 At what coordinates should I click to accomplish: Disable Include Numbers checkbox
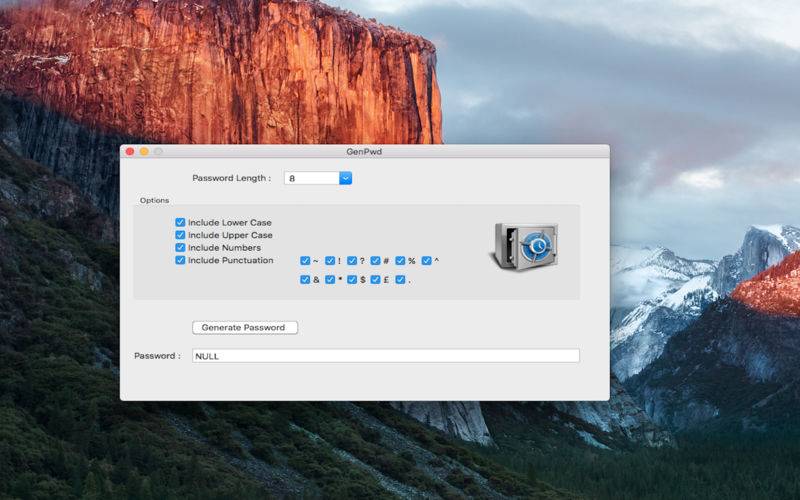[x=180, y=247]
